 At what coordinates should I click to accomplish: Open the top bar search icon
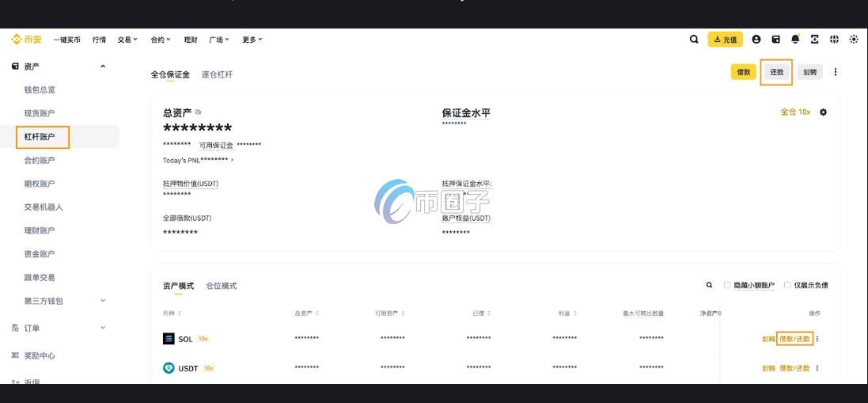tap(694, 40)
